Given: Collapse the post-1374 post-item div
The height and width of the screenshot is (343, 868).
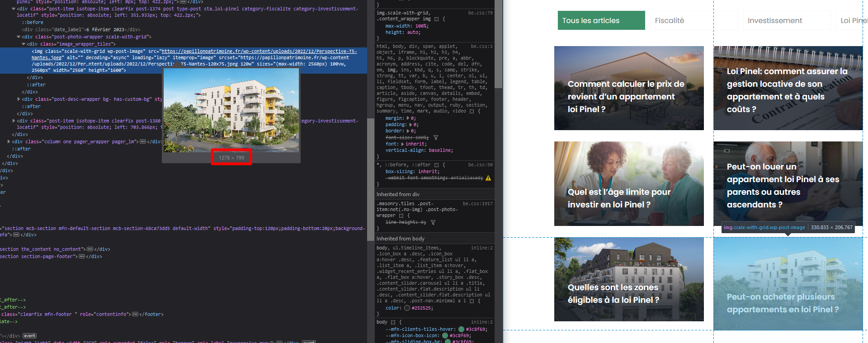Looking at the screenshot, I should click(x=14, y=9).
